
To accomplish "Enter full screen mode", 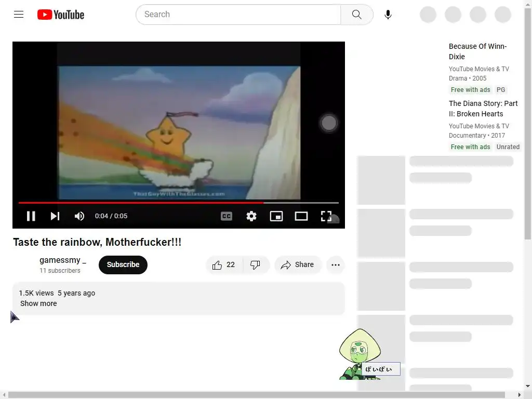I will [326, 216].
